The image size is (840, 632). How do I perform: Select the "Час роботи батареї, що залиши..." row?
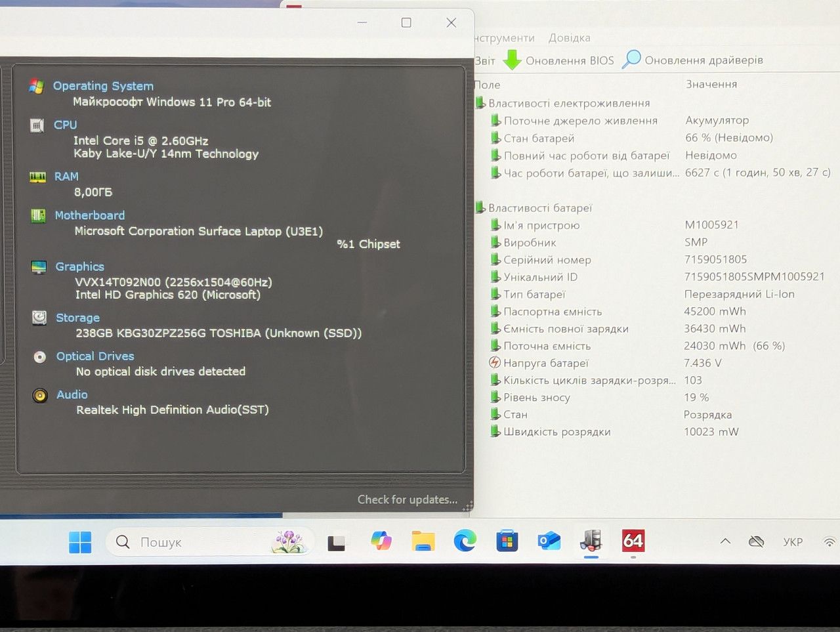pyautogui.click(x=656, y=173)
